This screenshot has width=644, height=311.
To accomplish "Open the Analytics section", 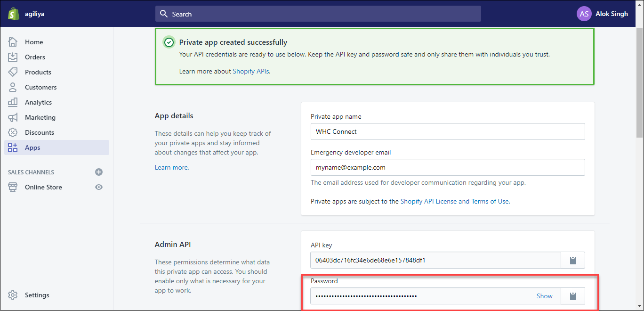I will click(38, 102).
